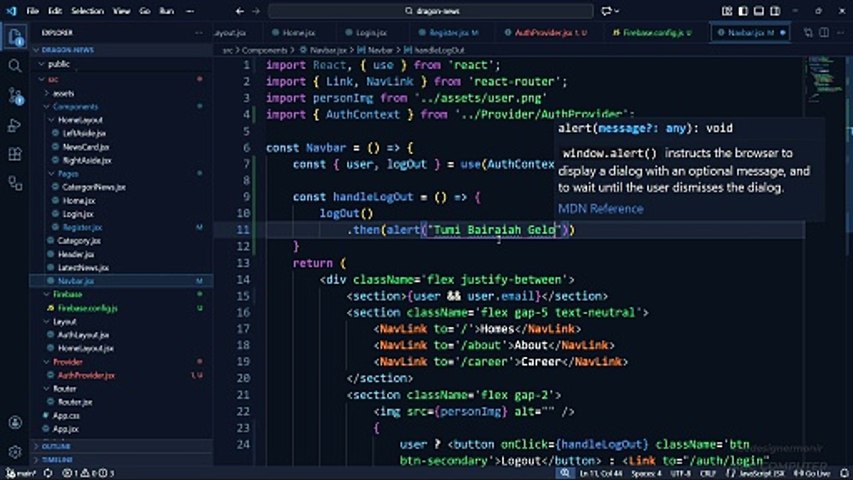Open the Copilot chat icon in title bar

pyautogui.click(x=609, y=11)
